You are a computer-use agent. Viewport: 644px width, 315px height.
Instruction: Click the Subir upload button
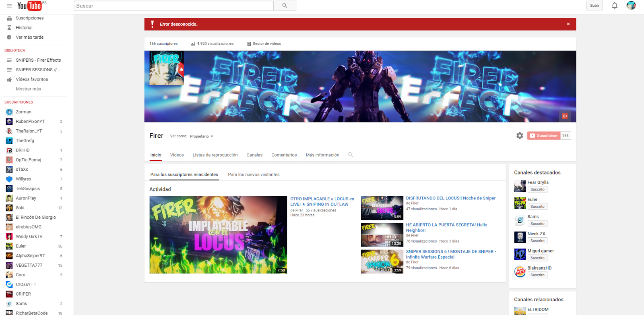(594, 6)
